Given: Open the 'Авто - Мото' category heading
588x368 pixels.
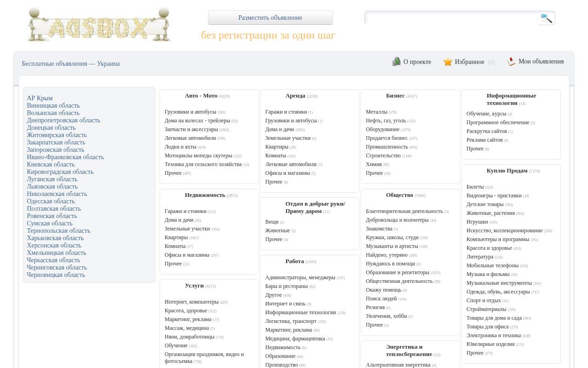Looking at the screenshot, I should coord(201,96).
